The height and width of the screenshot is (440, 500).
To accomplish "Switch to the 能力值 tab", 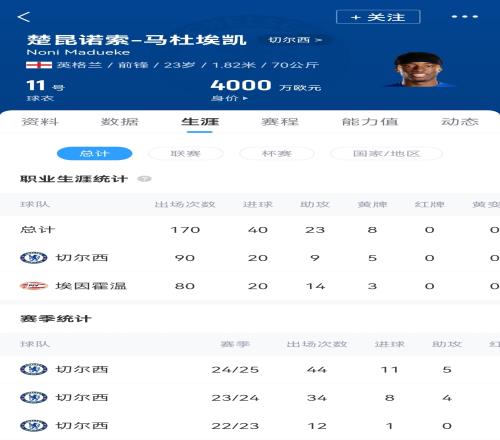I will (370, 122).
